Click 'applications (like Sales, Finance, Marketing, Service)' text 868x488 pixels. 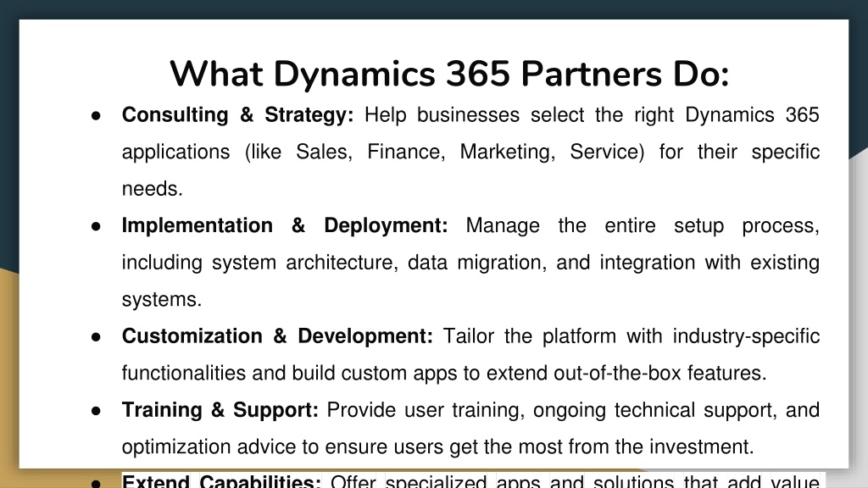[x=383, y=152]
